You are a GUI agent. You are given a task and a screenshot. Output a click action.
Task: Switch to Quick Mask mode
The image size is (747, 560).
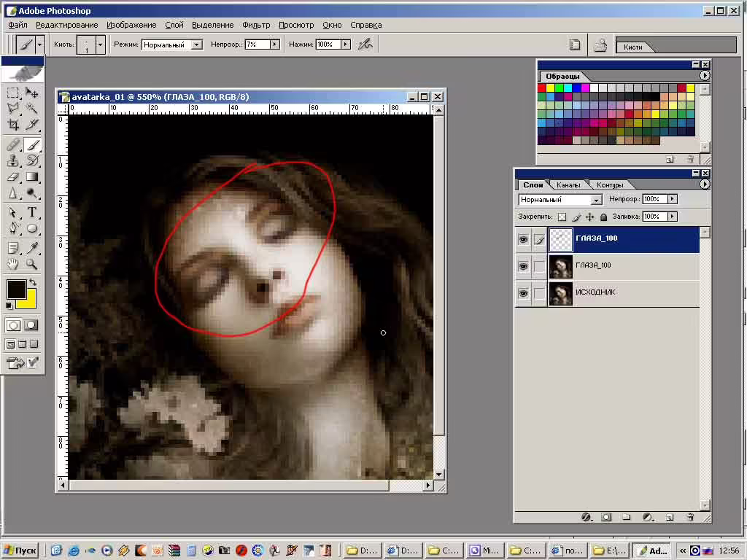31,325
